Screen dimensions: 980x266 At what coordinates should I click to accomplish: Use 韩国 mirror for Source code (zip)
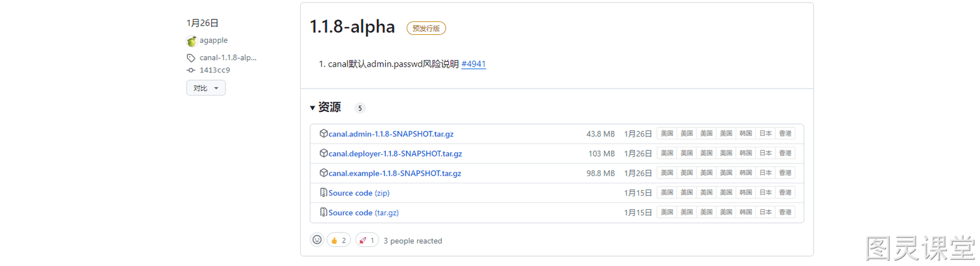pyautogui.click(x=745, y=192)
